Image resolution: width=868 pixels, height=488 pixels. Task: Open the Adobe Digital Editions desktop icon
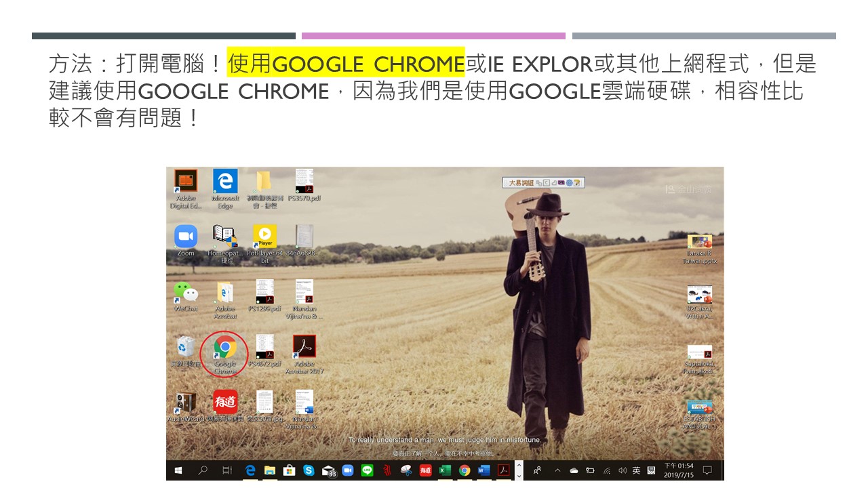click(186, 188)
